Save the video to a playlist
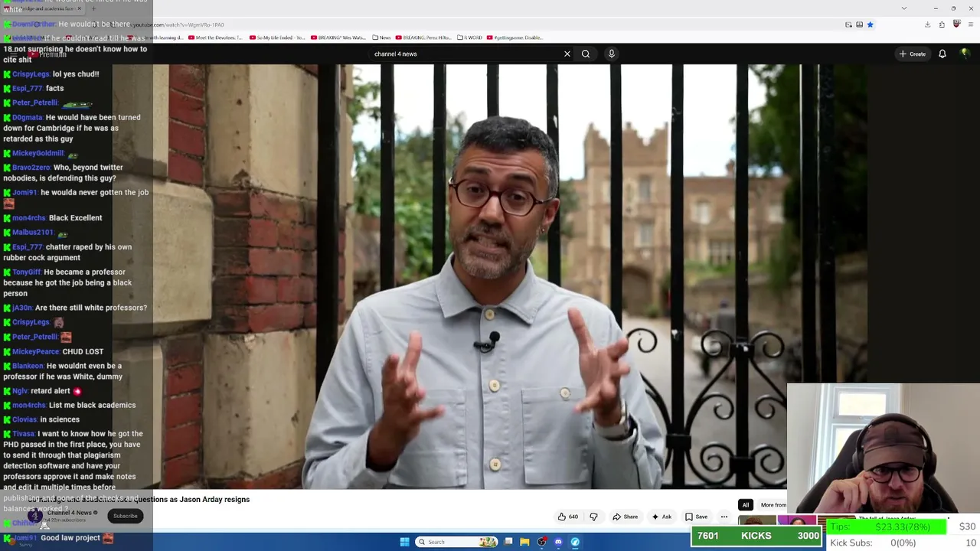 tap(696, 517)
